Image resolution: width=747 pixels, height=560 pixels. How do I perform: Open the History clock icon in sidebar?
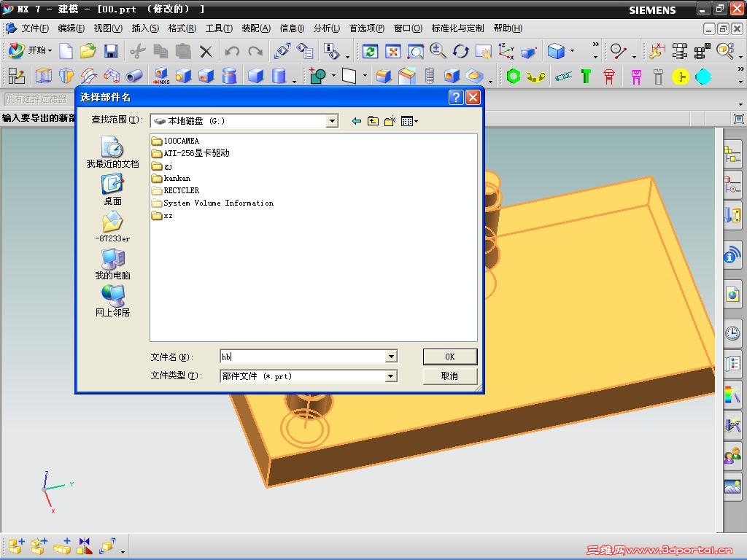pos(732,332)
